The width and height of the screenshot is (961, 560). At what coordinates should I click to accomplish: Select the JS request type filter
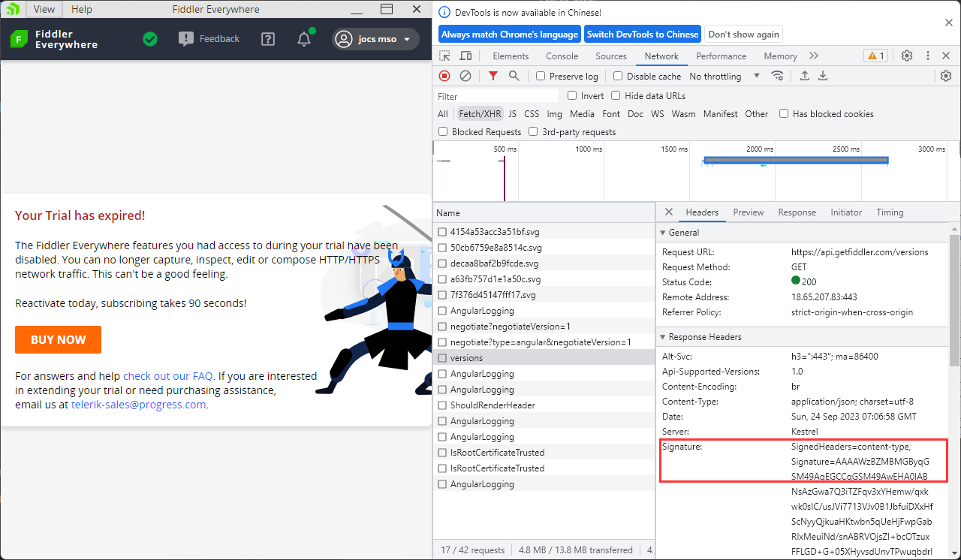pos(512,114)
